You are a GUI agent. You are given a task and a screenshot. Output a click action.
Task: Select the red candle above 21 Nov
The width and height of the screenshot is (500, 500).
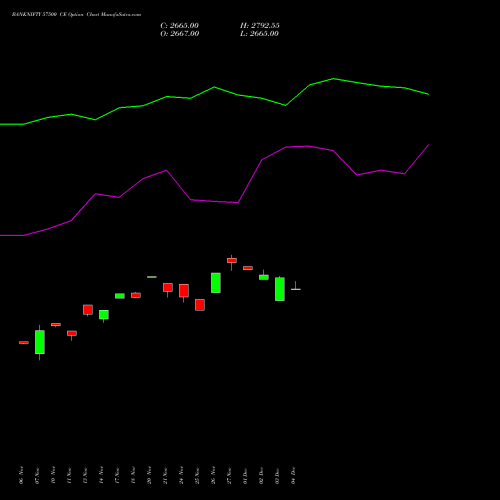pos(168,288)
